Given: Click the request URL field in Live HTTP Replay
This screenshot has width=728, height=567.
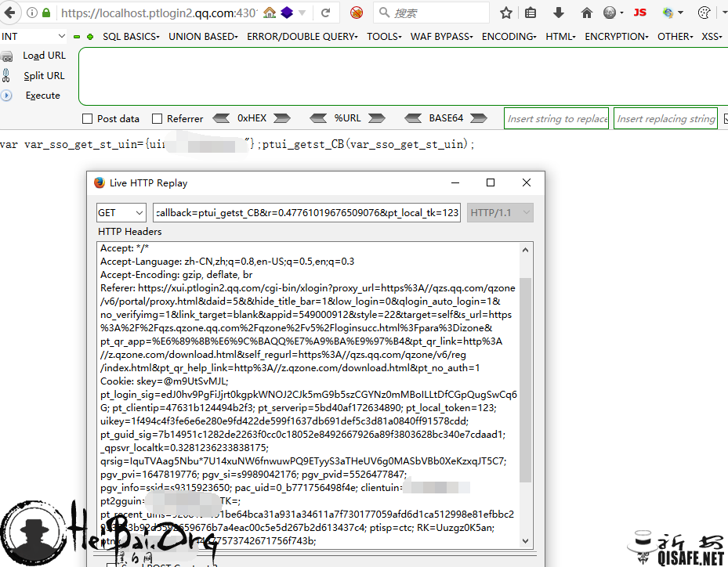Looking at the screenshot, I should [306, 212].
